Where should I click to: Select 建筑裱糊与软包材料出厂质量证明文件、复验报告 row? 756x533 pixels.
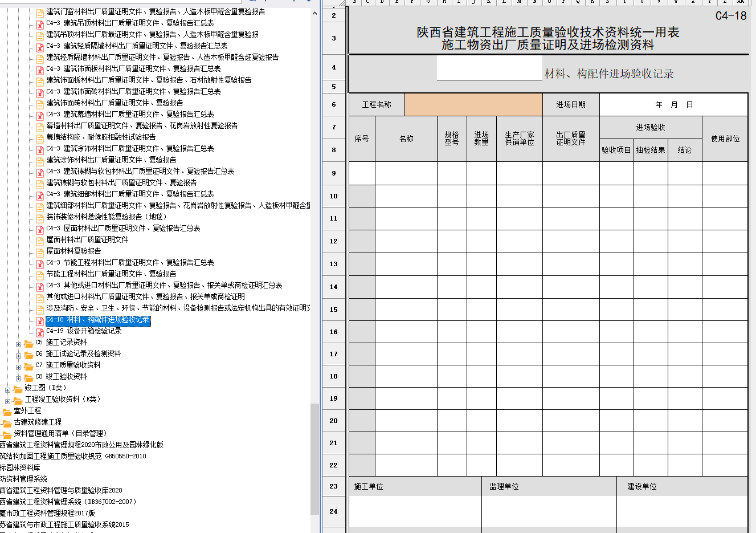click(121, 182)
